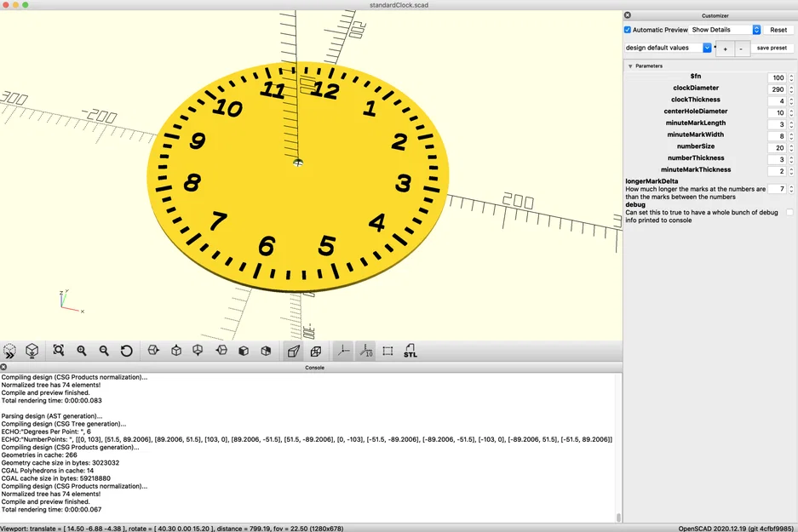Click the OpenSCAD 2020.12.19 version text
Image resolution: width=798 pixels, height=532 pixels.
coord(735,529)
